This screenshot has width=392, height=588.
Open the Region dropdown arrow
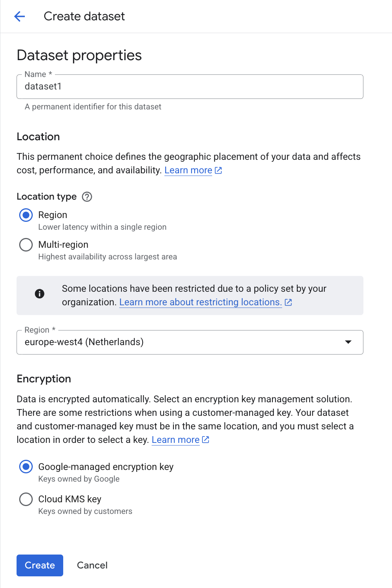click(348, 342)
